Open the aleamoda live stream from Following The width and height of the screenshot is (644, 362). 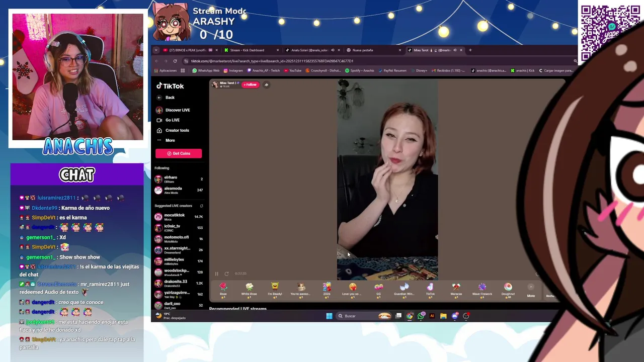tap(179, 190)
